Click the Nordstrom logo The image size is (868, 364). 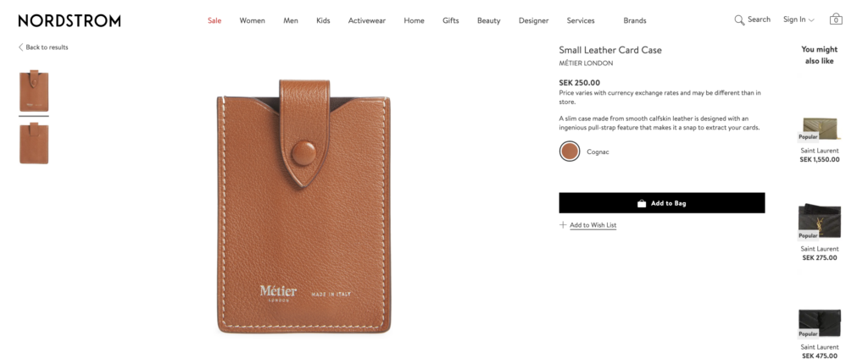tap(70, 21)
